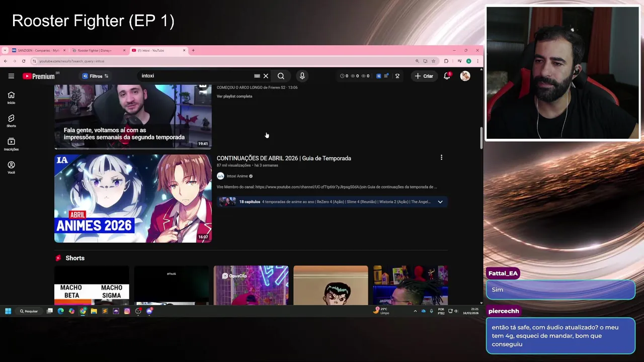Launch Microsoft Edge from taskbar
Screen dimensions: 644x362
61,311
